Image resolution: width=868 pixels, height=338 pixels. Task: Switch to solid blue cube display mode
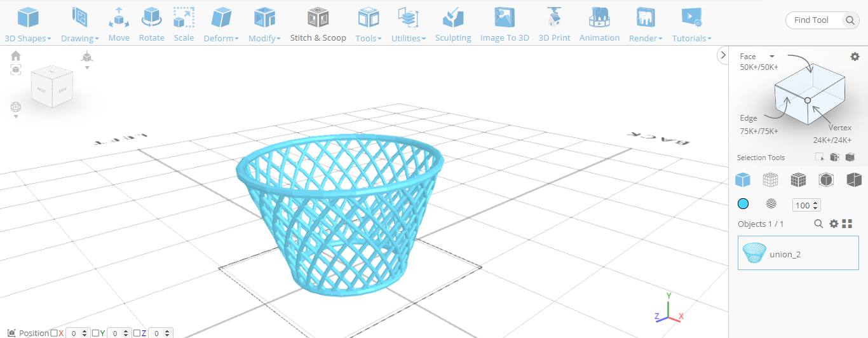tap(742, 180)
